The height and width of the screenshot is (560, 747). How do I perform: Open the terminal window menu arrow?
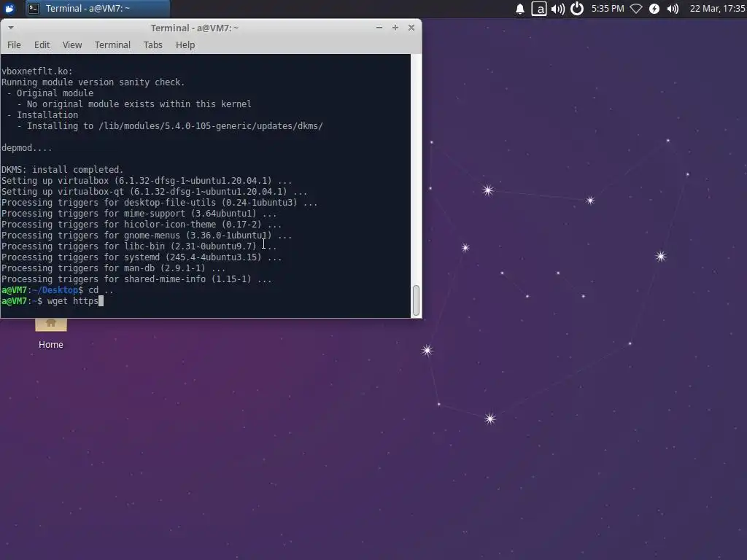coord(11,28)
